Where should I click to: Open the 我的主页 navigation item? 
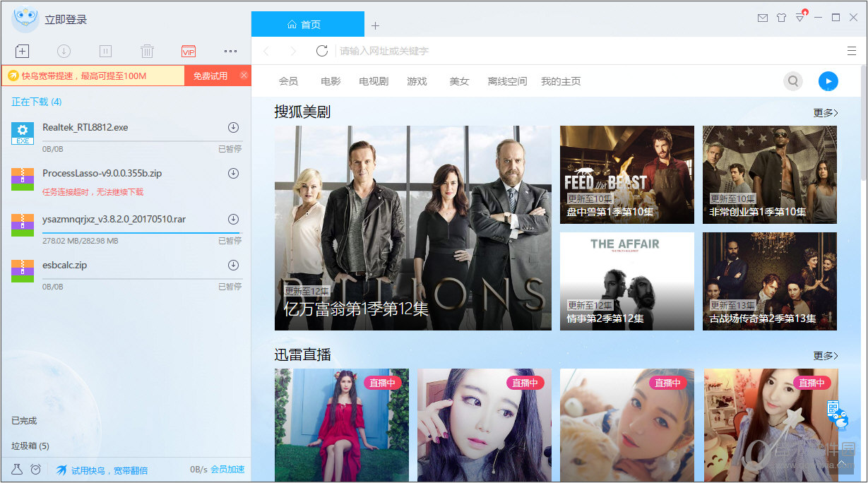[x=561, y=81]
